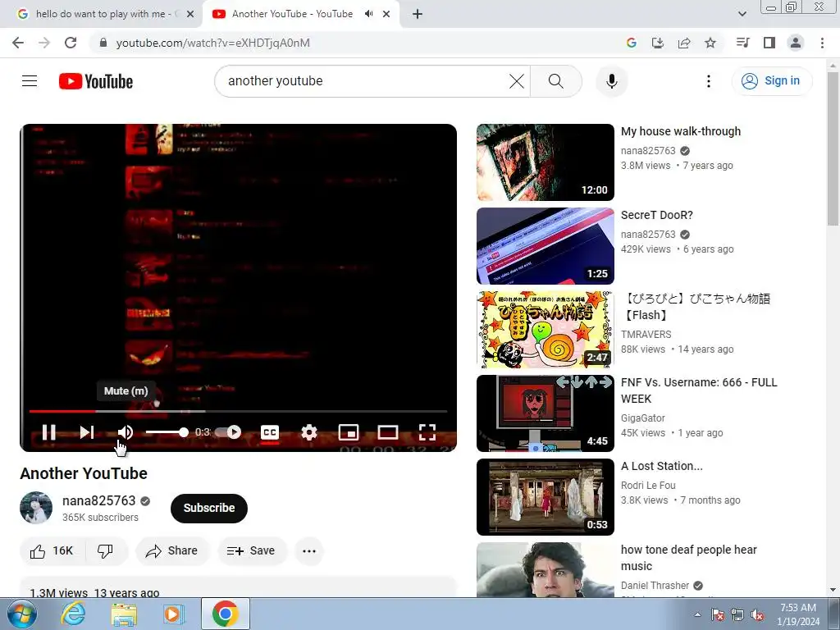Select the 'Another YouTube - YouTube' tab
Image resolution: width=840 pixels, height=630 pixels.
pyautogui.click(x=292, y=14)
